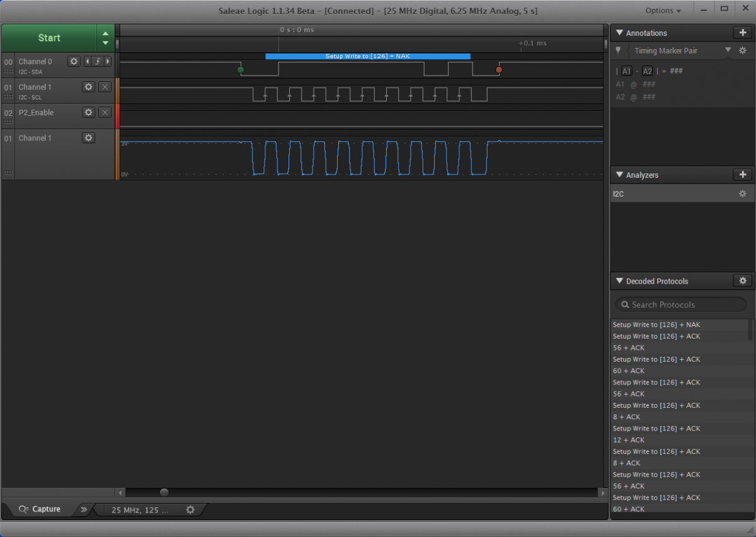The width and height of the screenshot is (756, 537).
Task: Click the double-chevron tab navigation icon
Action: coord(84,509)
